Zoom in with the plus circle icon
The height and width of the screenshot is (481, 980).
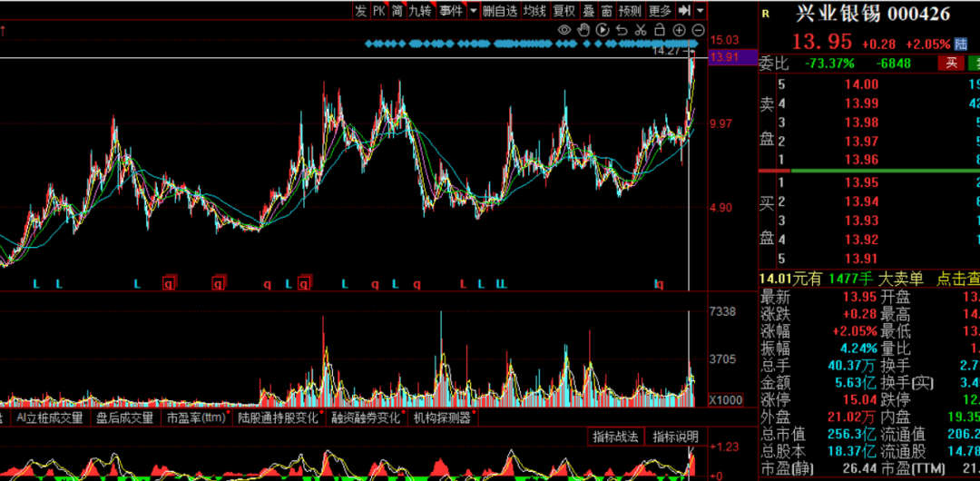(679, 30)
